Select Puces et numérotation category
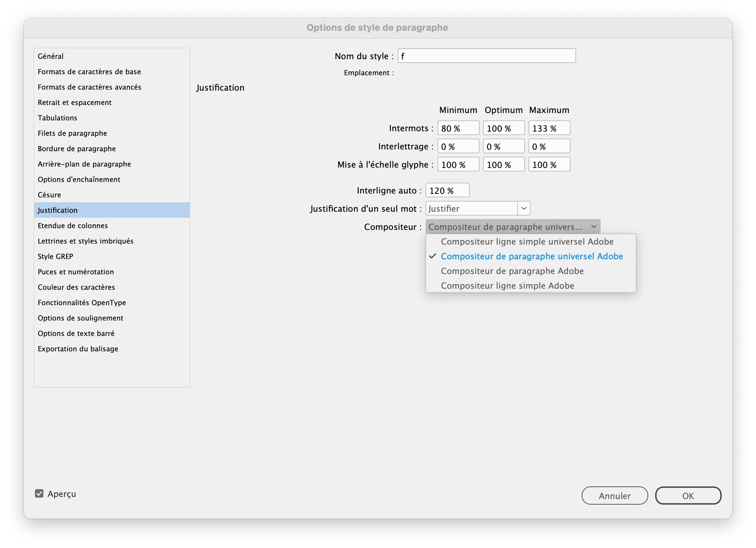This screenshot has width=756, height=548. (x=76, y=272)
